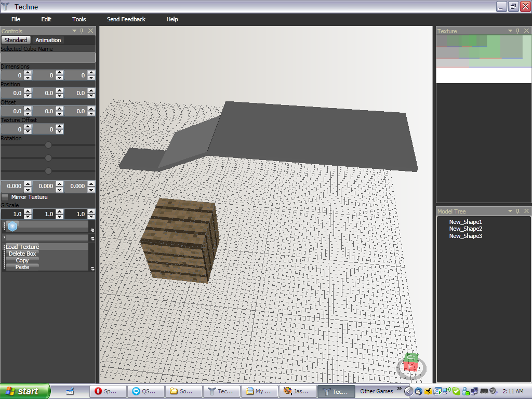
Task: Enable the Mirror Texture checkbox
Action: pos(4,197)
